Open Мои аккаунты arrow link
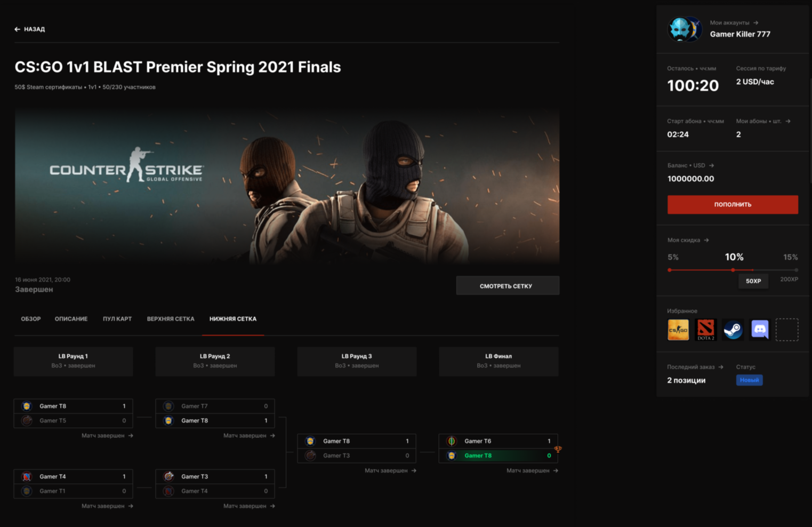812x527 pixels. coord(755,23)
